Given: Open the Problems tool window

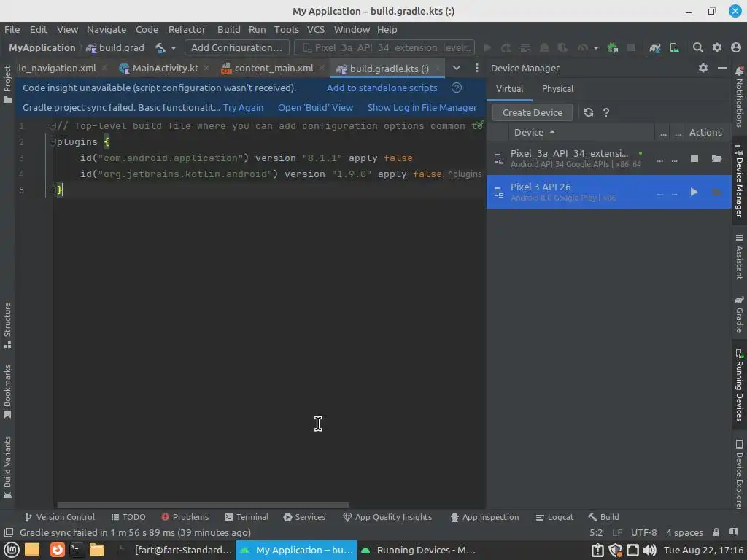Looking at the screenshot, I should 185,517.
